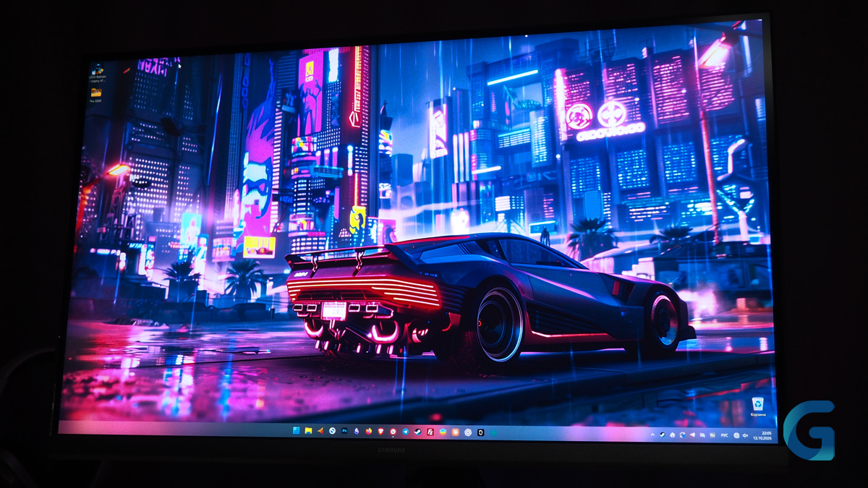Click the Steam icon in system tray
Screen dimensions: 868x488
[x=663, y=435]
